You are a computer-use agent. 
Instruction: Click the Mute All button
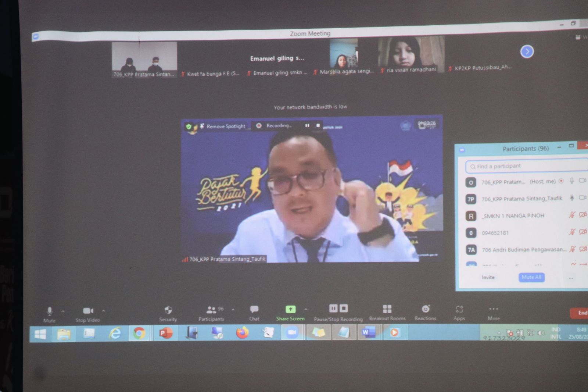(x=531, y=277)
